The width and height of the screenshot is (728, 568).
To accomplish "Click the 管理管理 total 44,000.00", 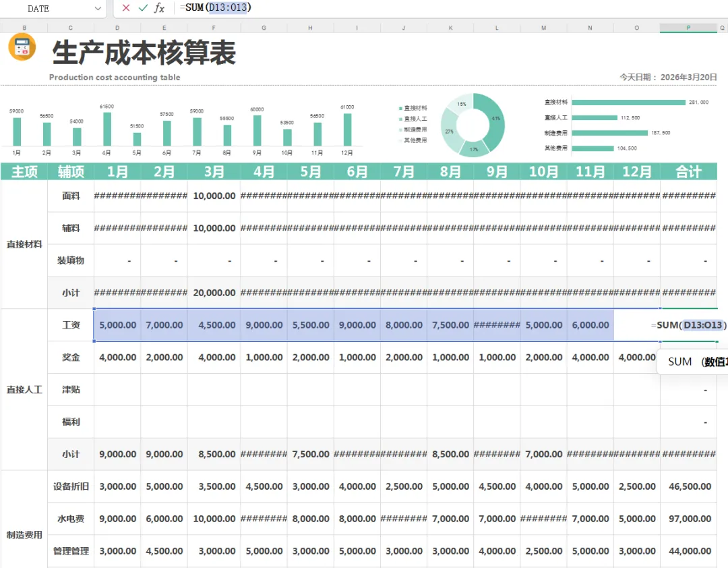I will pyautogui.click(x=688, y=551).
